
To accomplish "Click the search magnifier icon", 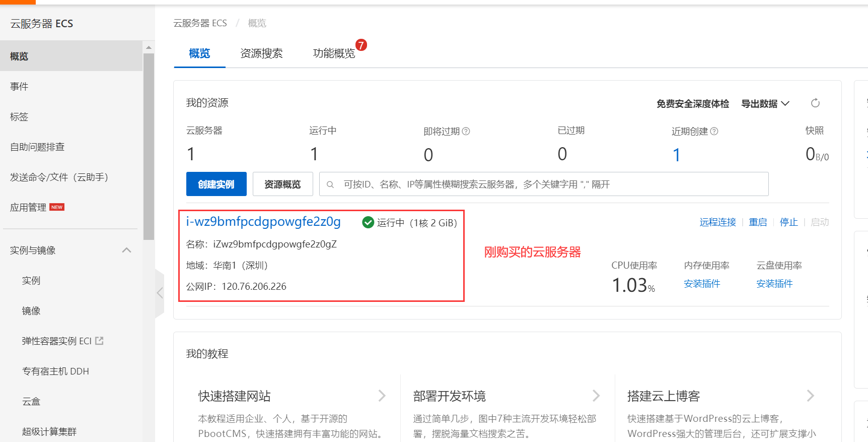I will pyautogui.click(x=330, y=184).
